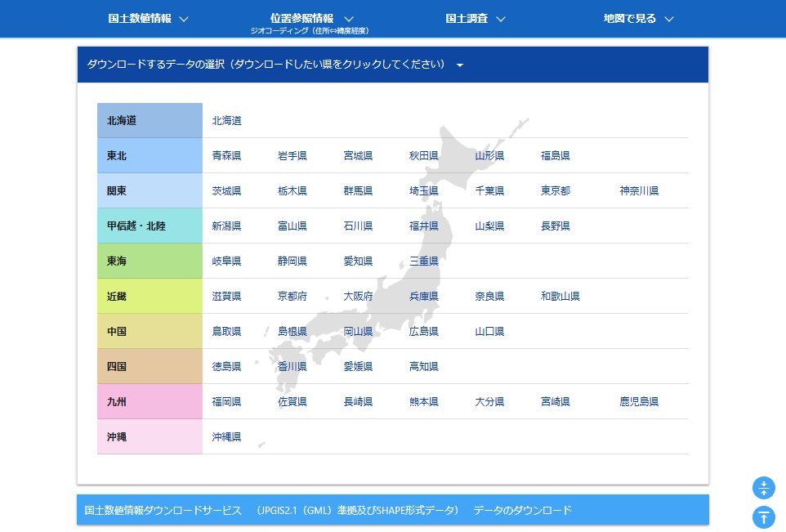Open the 国土調査 menu
The image size is (786, 532).
476,19
